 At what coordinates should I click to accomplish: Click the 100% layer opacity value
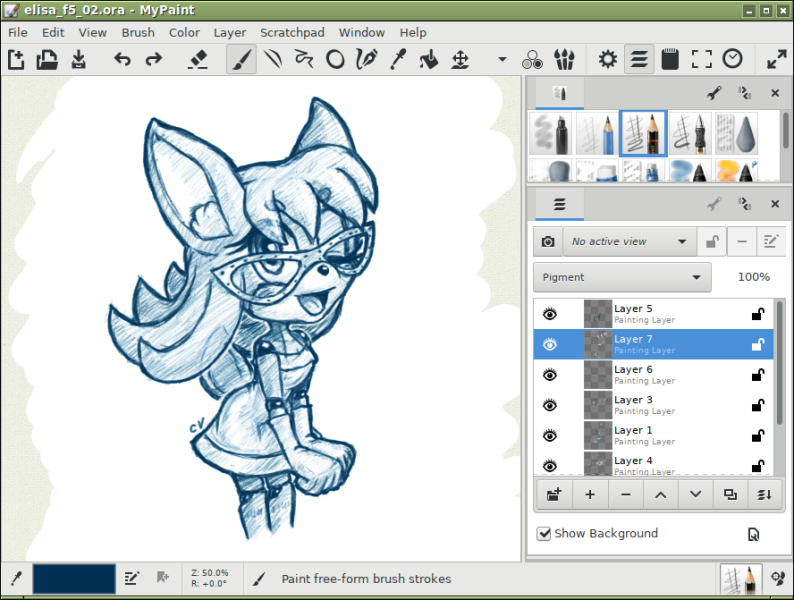(x=753, y=277)
